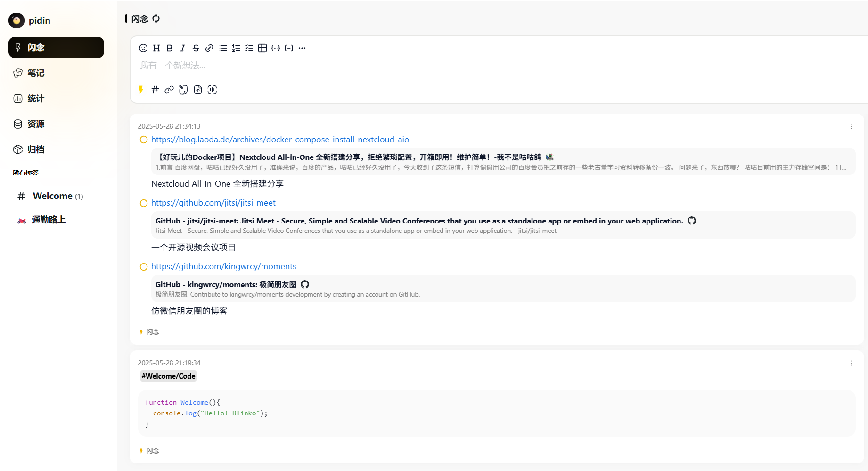868x471 pixels.
Task: Open the github.com/jitsi/jitsi-meet link
Action: (x=213, y=203)
